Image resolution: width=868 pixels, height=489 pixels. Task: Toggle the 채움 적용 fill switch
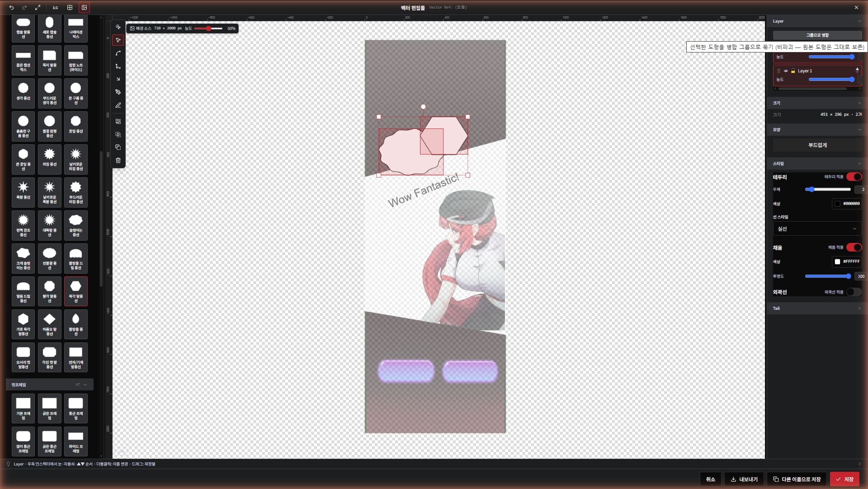[854, 247]
